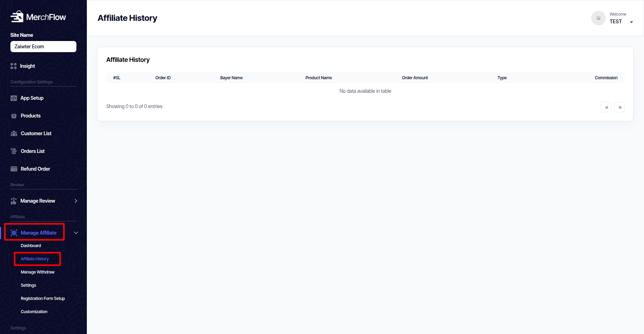Click the user avatar image
Viewport: 644px width, 334px height.
(x=598, y=18)
